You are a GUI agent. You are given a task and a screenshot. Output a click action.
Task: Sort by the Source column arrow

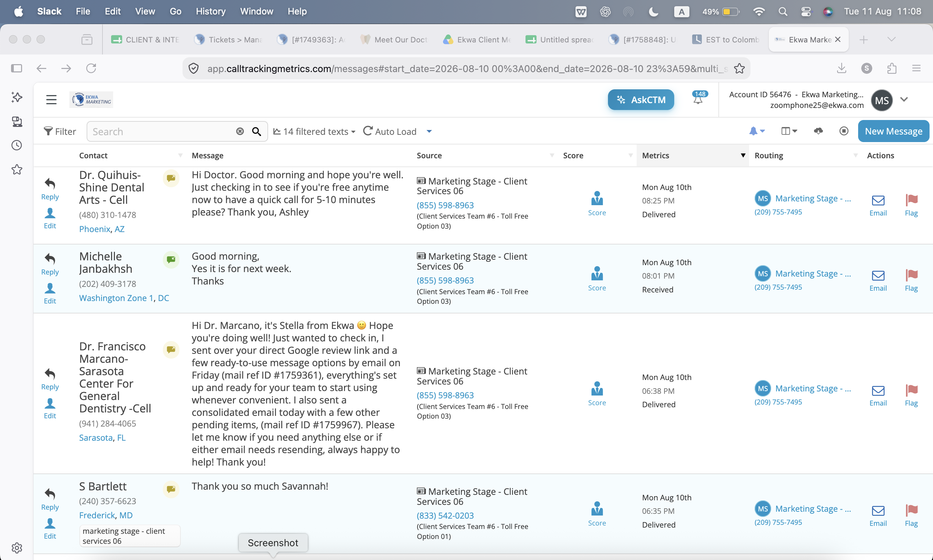(552, 156)
